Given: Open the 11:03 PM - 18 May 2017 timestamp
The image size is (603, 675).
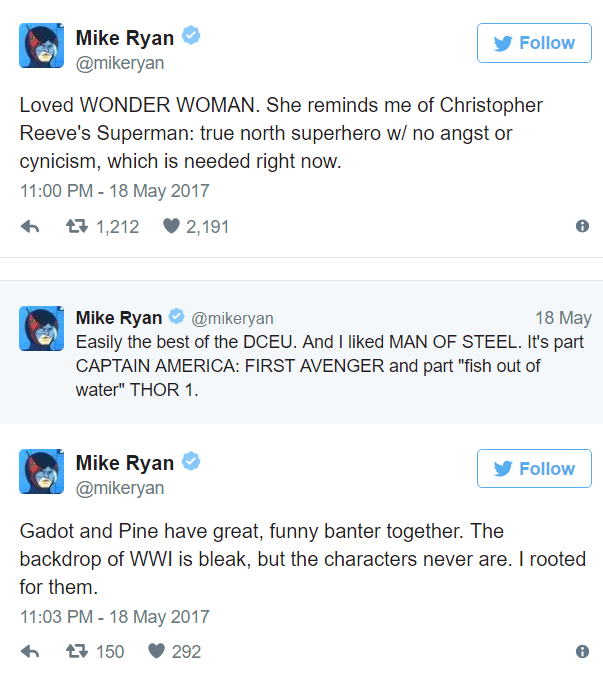Looking at the screenshot, I should click(x=114, y=616).
